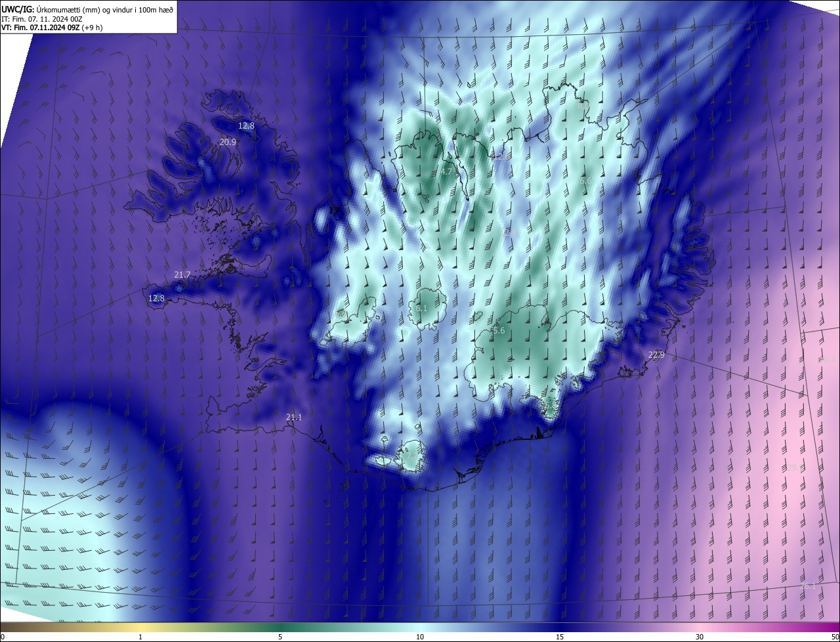Click the 5.6 value label on the map

[x=499, y=331]
